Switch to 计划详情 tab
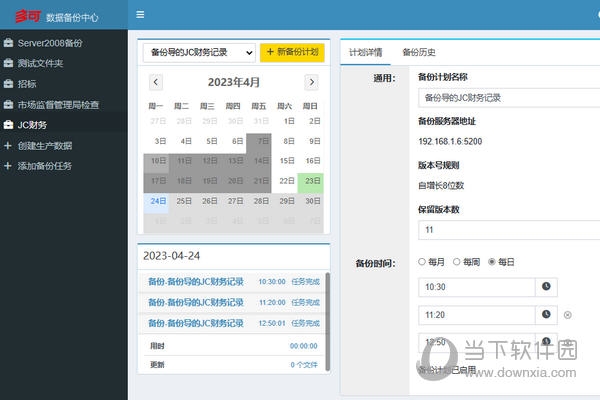The width and height of the screenshot is (600, 400). point(365,52)
